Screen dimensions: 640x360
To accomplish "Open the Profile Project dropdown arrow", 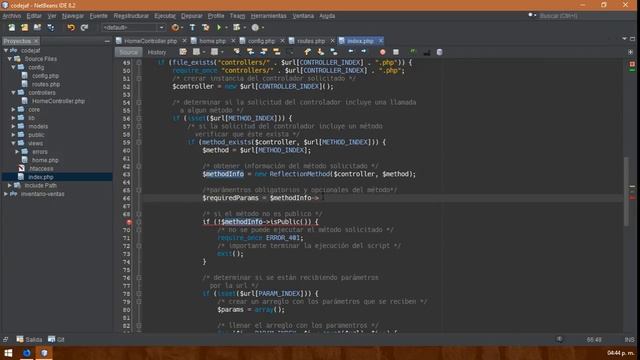I will pos(262,27).
